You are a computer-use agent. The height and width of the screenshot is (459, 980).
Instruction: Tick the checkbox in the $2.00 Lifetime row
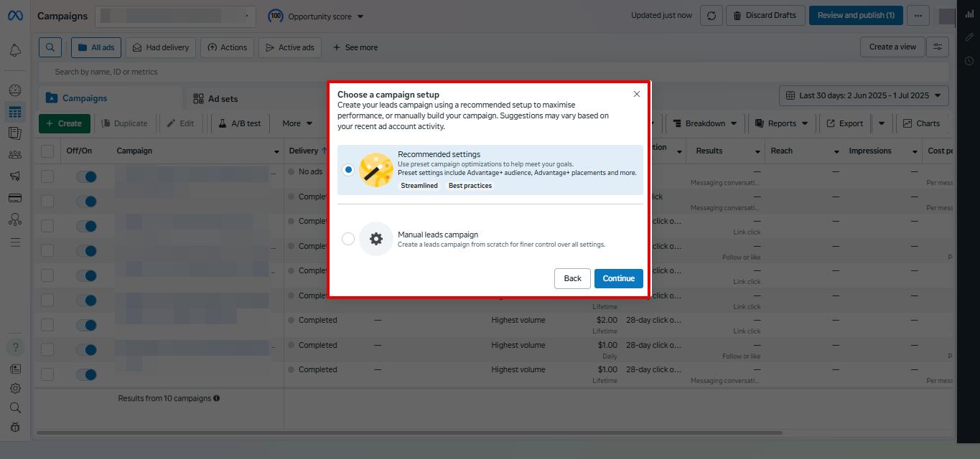(47, 325)
